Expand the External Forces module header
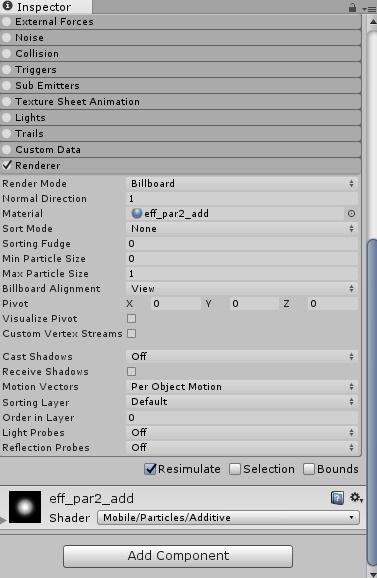The height and width of the screenshot is (578, 377). [180, 22]
